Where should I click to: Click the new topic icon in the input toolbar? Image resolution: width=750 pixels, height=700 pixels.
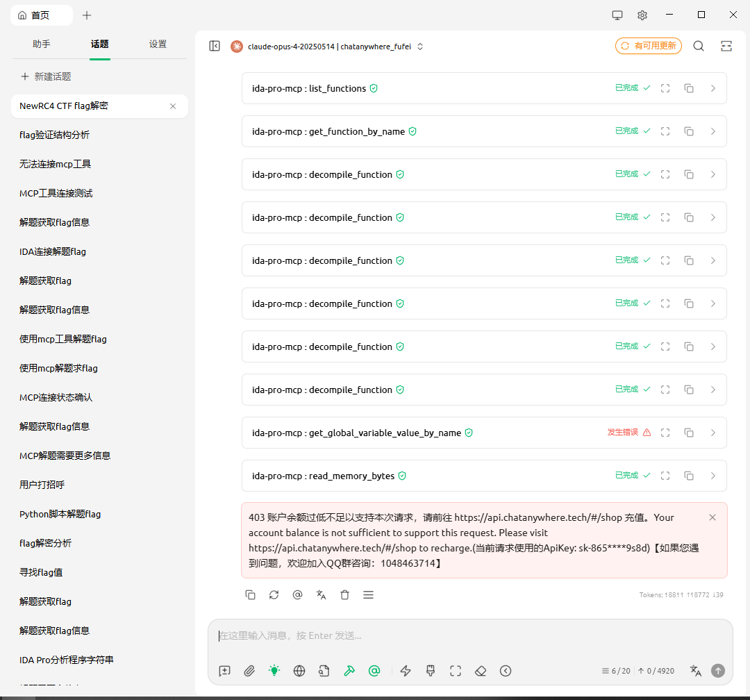(x=224, y=671)
